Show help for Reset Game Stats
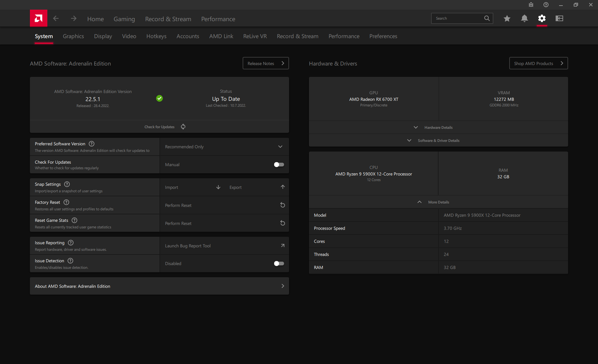Image resolution: width=598 pixels, height=364 pixels. (x=74, y=220)
